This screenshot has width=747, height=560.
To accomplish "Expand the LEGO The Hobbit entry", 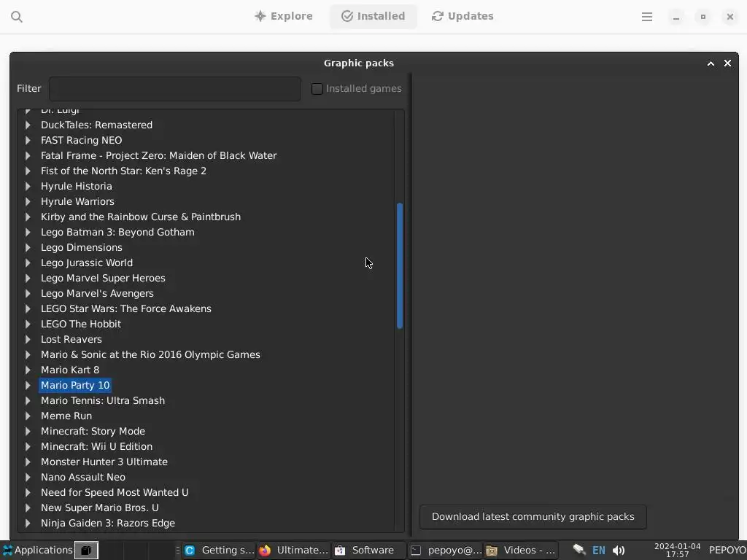I will pyautogui.click(x=28, y=324).
